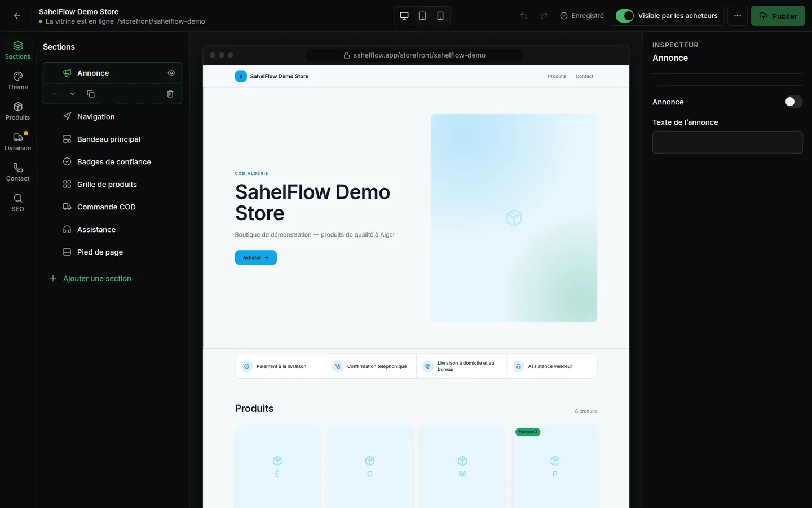812x508 pixels.
Task: Click the hero image placeholder
Action: 514,218
